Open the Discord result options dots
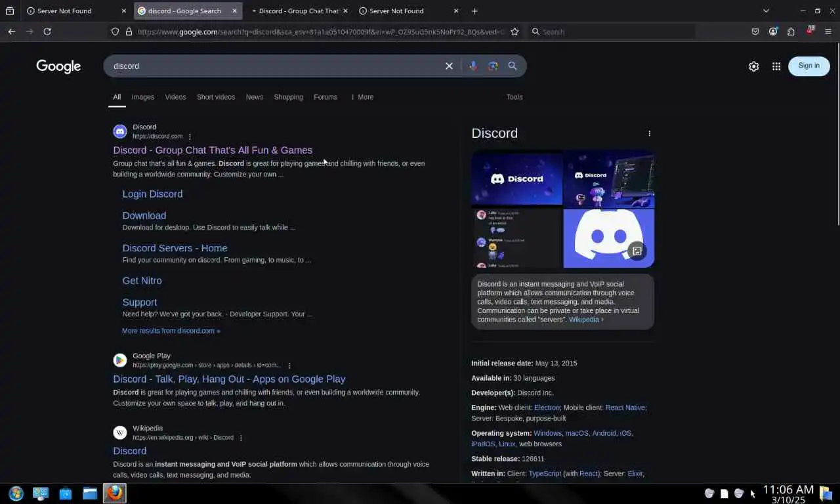840x504 pixels. coord(190,136)
